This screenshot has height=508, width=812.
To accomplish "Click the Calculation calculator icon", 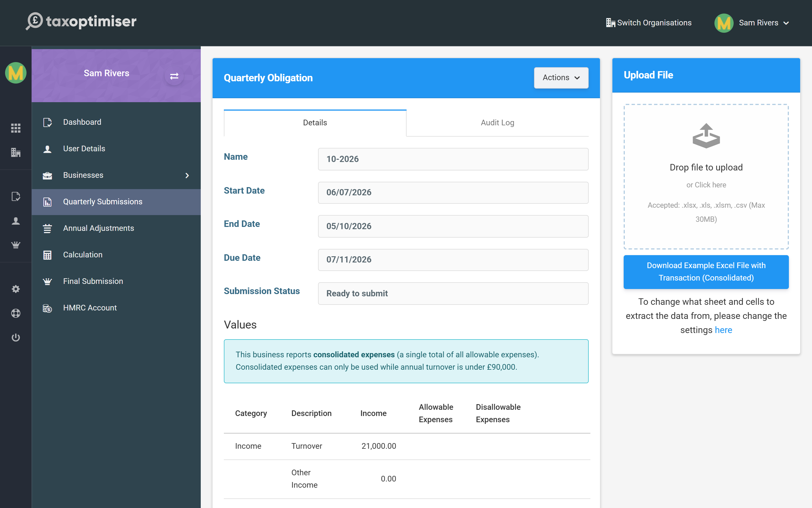I will pyautogui.click(x=47, y=255).
